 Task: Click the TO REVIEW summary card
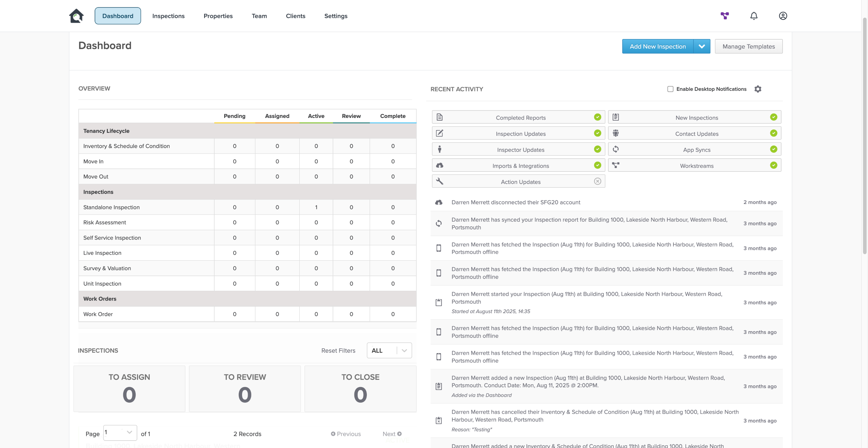245,388
